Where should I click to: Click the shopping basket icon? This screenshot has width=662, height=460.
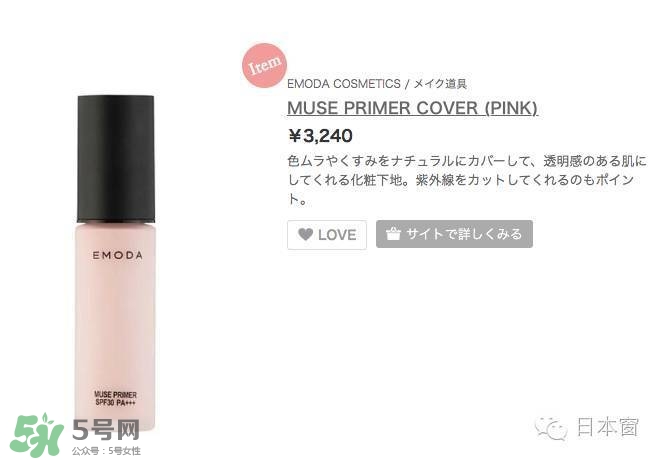coord(393,233)
